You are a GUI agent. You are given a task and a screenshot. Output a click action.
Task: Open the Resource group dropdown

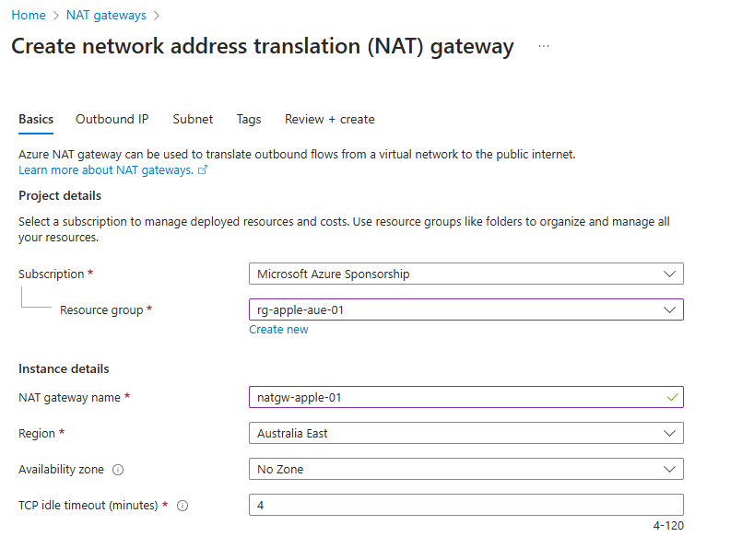(x=465, y=310)
